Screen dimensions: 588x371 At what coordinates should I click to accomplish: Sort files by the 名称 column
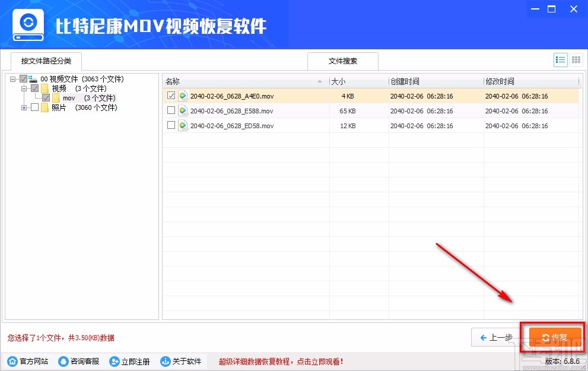pyautogui.click(x=173, y=81)
